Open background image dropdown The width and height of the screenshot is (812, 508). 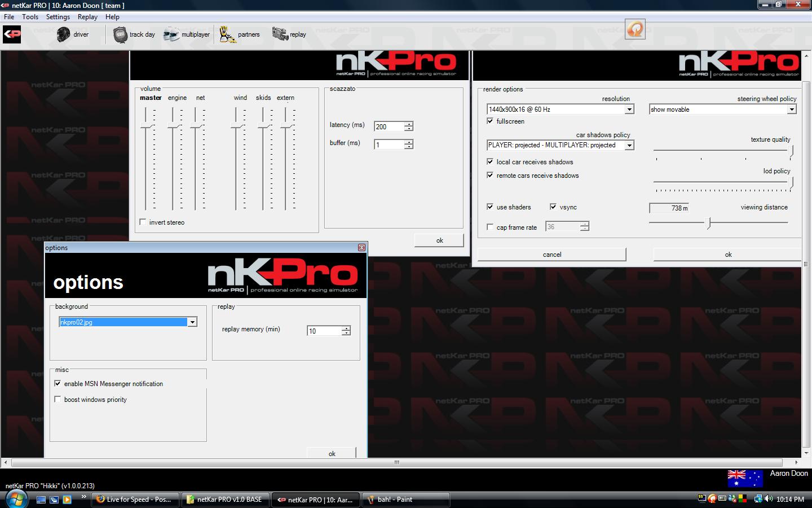(192, 322)
